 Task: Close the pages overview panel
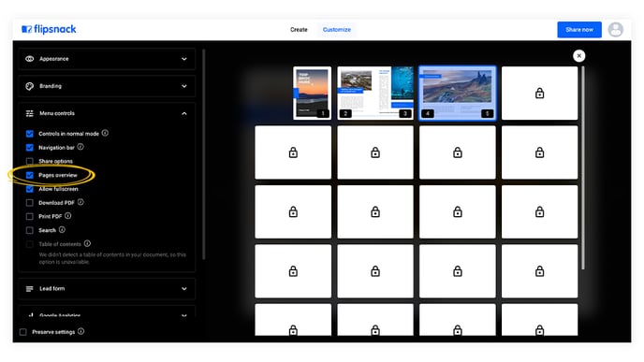pos(579,56)
